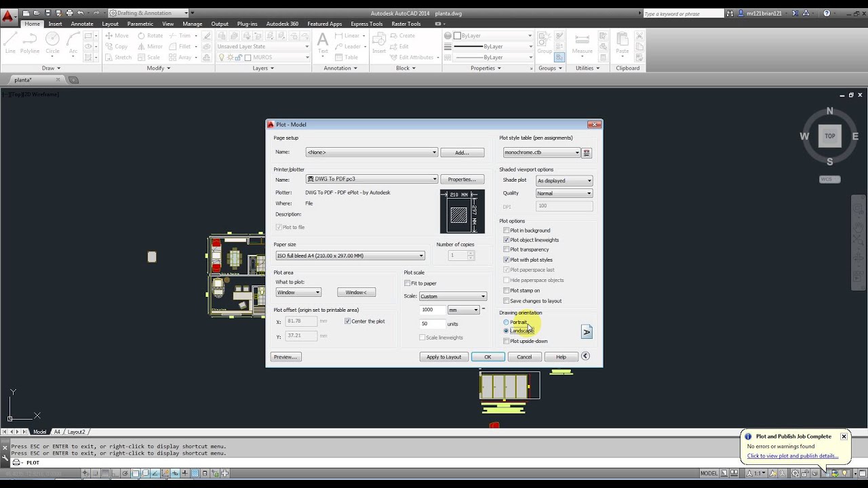Click the Insert block tool
Viewport: 868px width, 488px height.
point(379,42)
